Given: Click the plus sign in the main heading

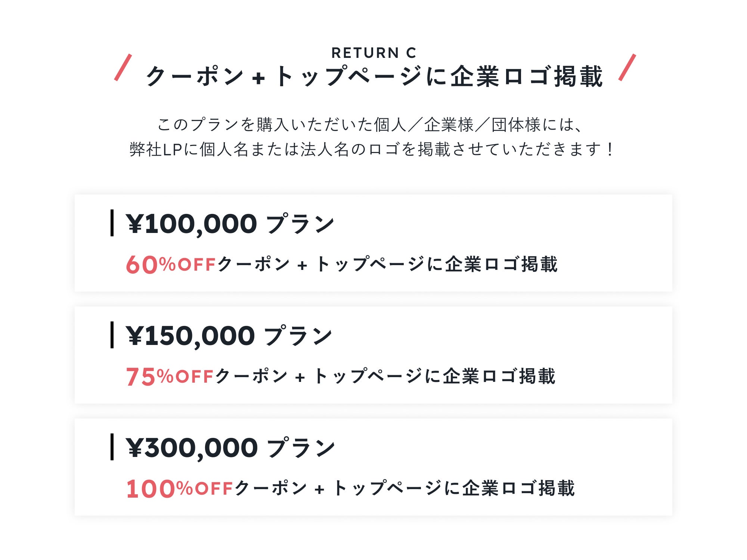Looking at the screenshot, I should [258, 78].
